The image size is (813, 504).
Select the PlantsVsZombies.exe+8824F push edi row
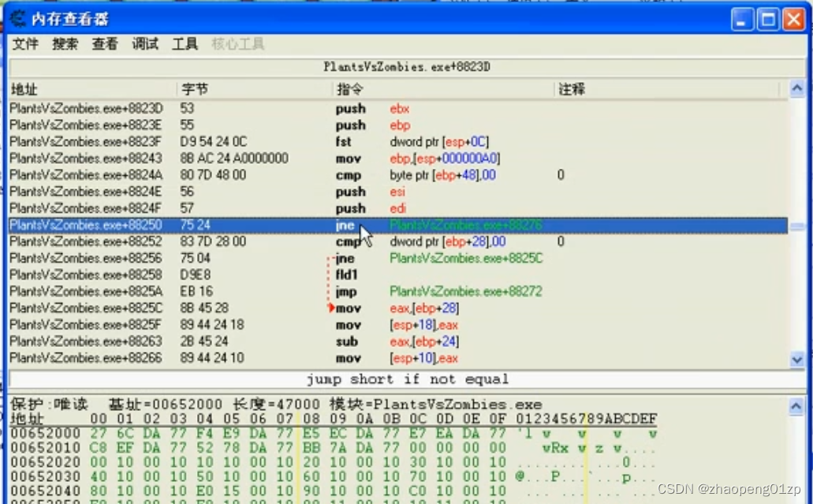[x=398, y=208]
